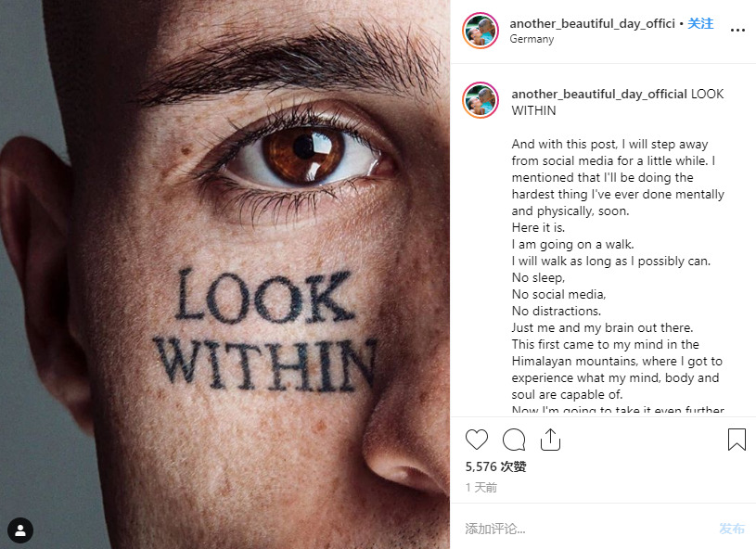This screenshot has width=756, height=549.
Task: Click the LOOK WITHIN tattoo photo
Action: (224, 274)
